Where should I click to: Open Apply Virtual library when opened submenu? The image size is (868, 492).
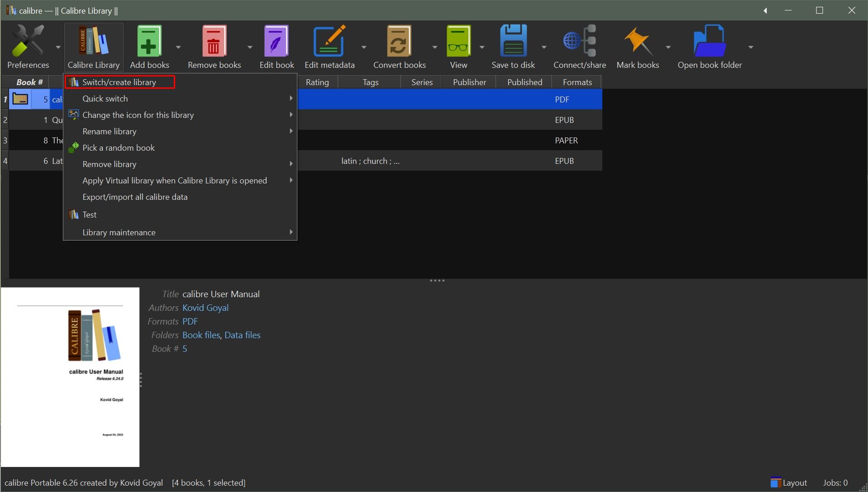point(180,180)
